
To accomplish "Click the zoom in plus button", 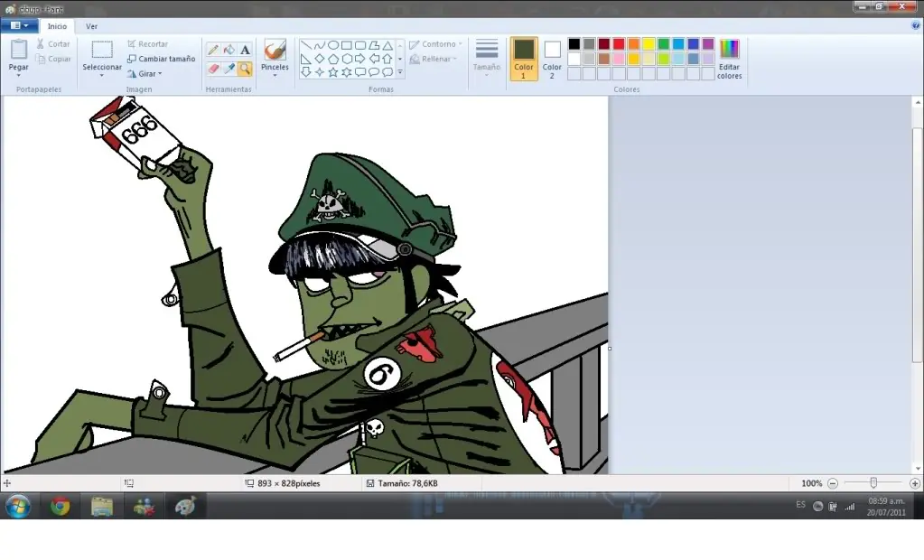I will pos(915,483).
